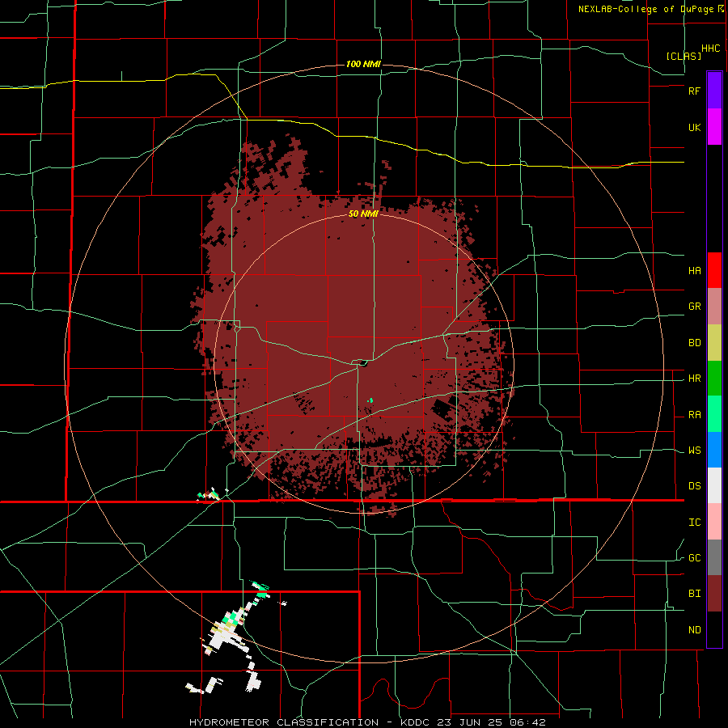
Task: Click the BI dark red legend swatch
Action: point(714,594)
